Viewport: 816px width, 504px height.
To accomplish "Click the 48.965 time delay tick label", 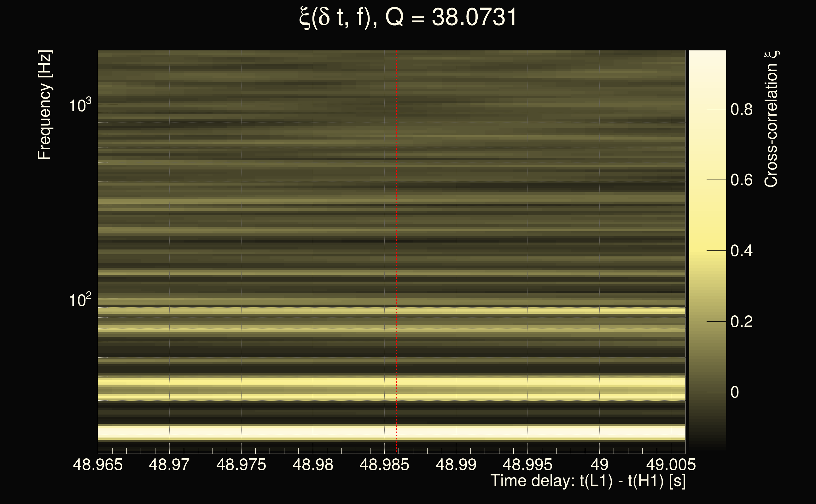I will point(98,464).
